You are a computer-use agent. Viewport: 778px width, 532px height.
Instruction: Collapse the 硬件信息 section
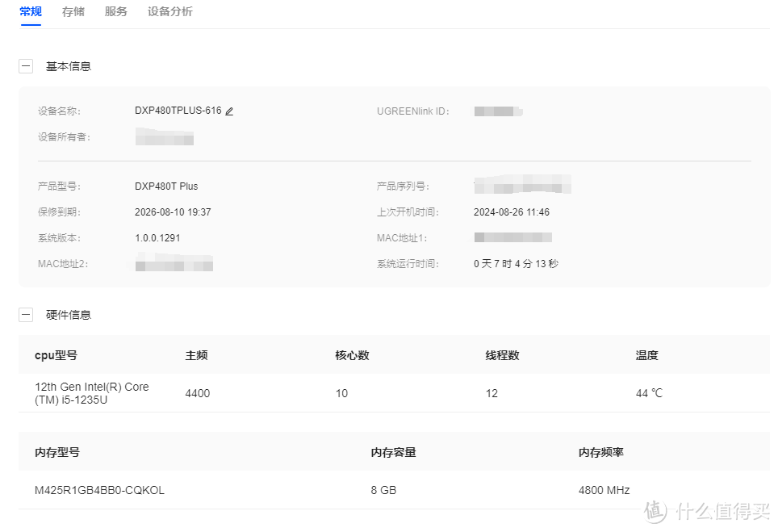coord(25,314)
